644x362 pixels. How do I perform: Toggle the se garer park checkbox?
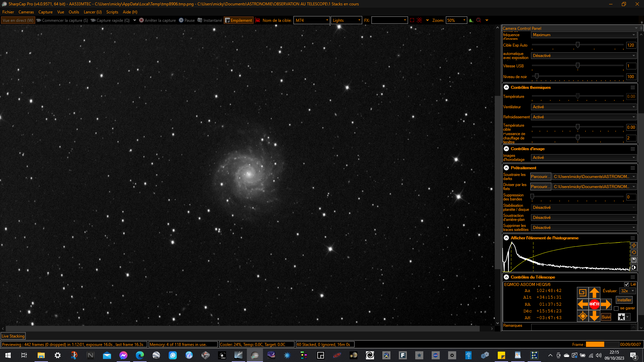point(616,308)
